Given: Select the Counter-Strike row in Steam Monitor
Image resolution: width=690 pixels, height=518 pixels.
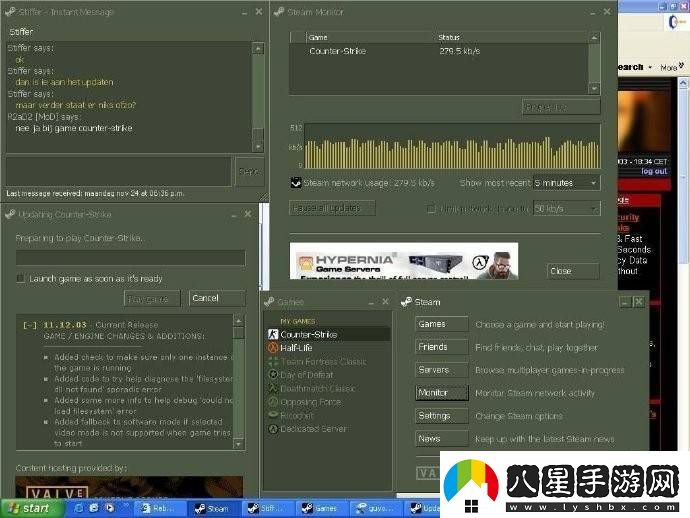Looking at the screenshot, I should point(439,51).
